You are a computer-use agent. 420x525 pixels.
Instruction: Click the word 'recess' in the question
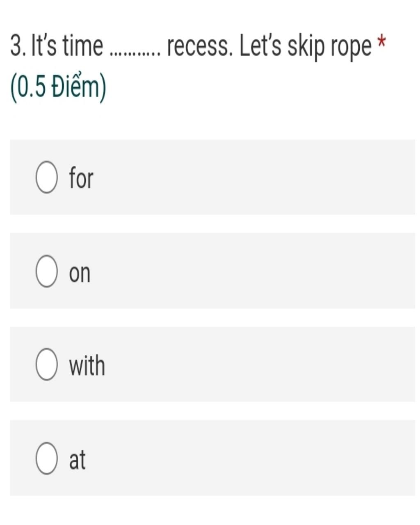199,46
